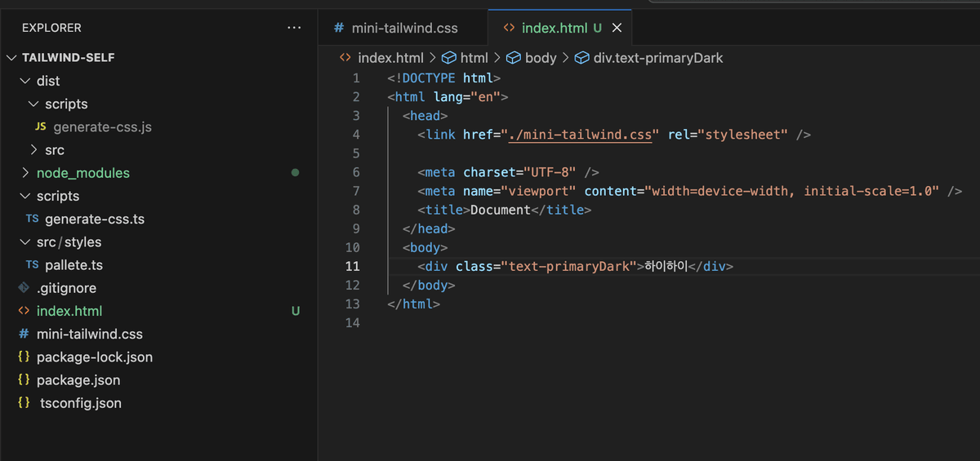Collapse the src/styles folder
980x461 pixels.
point(24,242)
